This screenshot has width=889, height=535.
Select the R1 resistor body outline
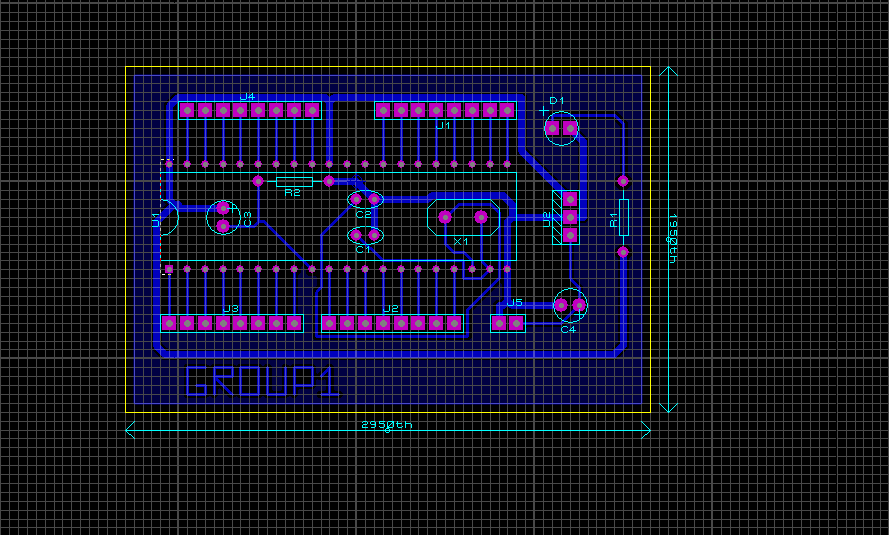(x=624, y=217)
